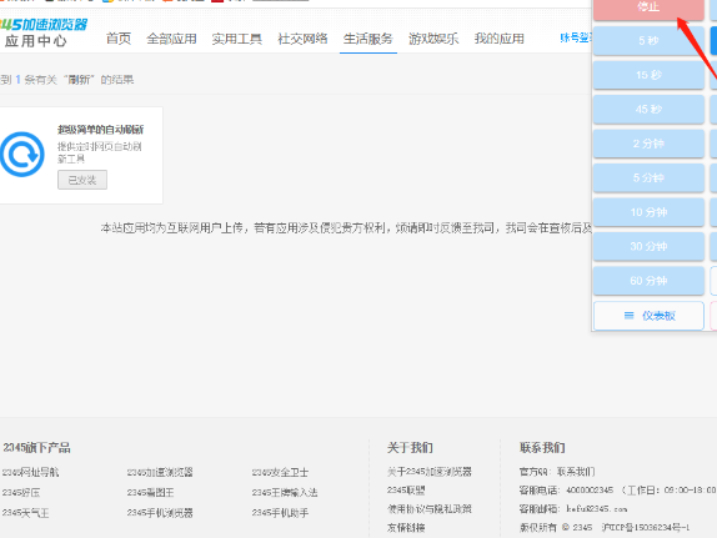Set refresh to 60 分钟
Screen dimensions: 717x538
(648, 281)
